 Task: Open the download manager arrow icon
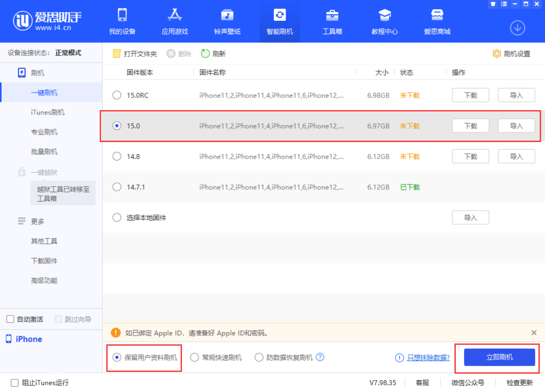[517, 27]
